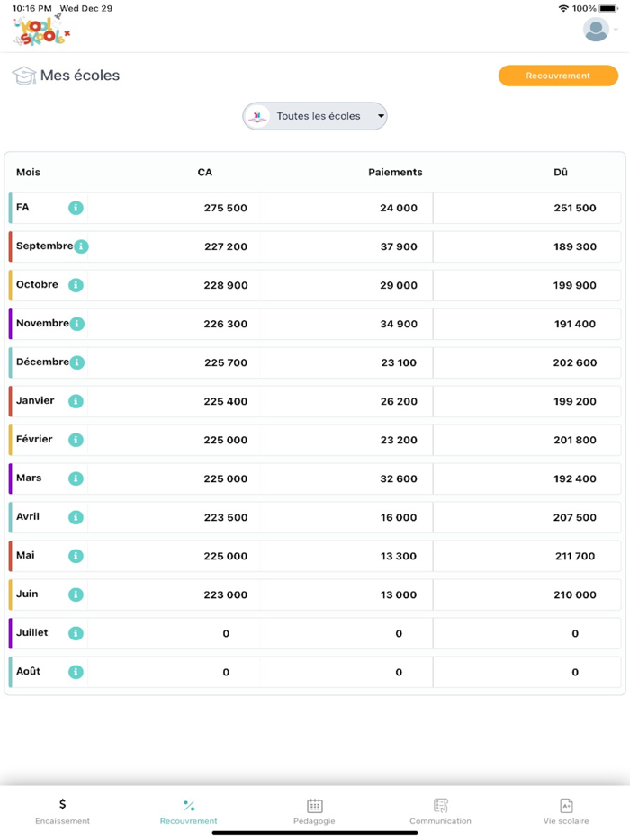The height and width of the screenshot is (840, 630).
Task: Show info for Novembre row
Action: 77,324
